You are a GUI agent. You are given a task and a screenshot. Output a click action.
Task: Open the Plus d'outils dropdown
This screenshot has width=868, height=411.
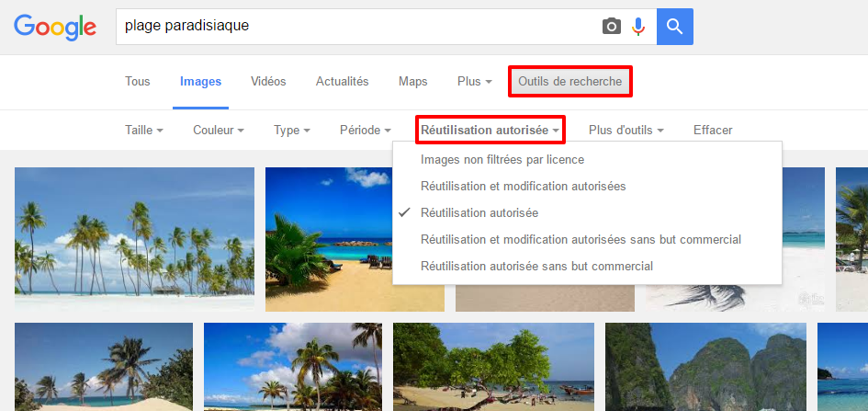[626, 131]
